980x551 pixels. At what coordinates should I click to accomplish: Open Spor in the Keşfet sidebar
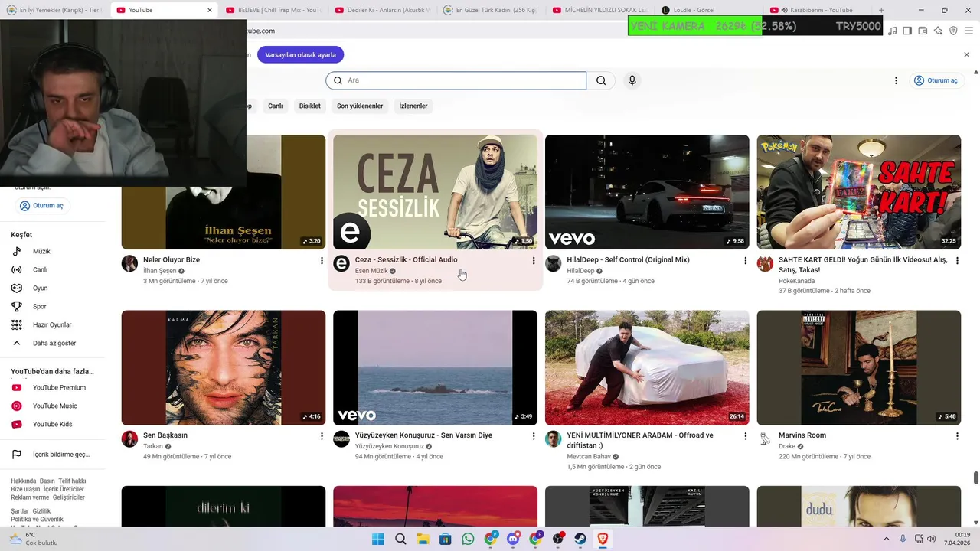(x=52, y=306)
